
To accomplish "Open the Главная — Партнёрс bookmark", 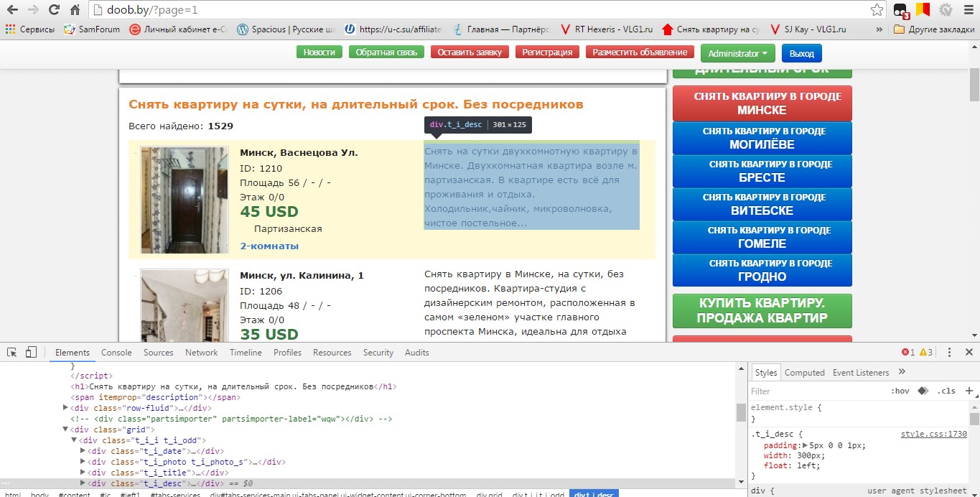I will tap(501, 29).
